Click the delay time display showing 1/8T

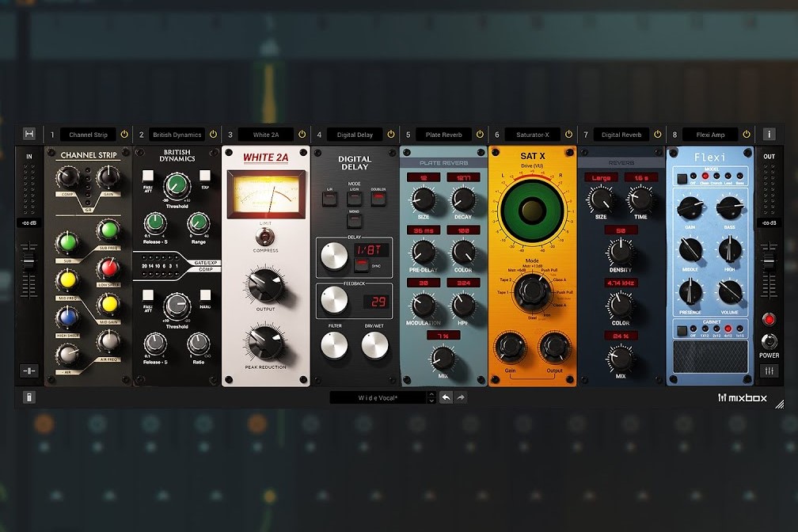click(371, 250)
